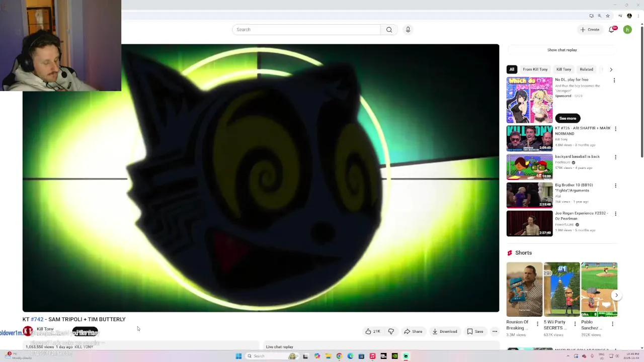Click 'KT #726 - ARI SHAFFIR + MARK NORMAND' title
This screenshot has width=644, height=362.
click(x=583, y=131)
